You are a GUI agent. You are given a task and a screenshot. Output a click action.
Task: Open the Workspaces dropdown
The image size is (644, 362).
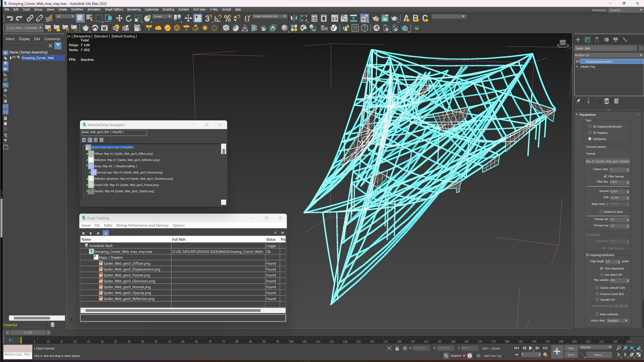[626, 10]
